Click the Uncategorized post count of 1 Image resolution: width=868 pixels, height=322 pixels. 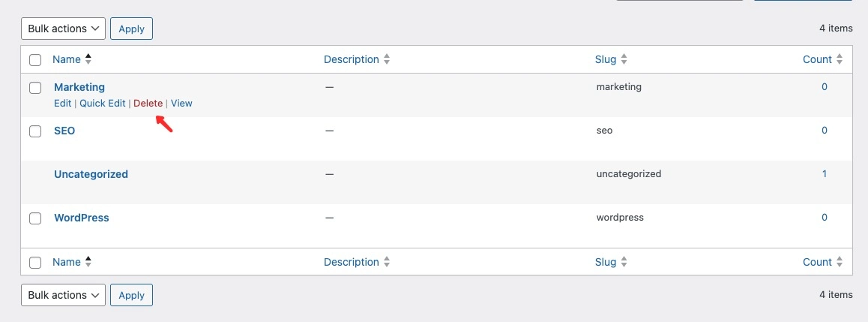[825, 174]
